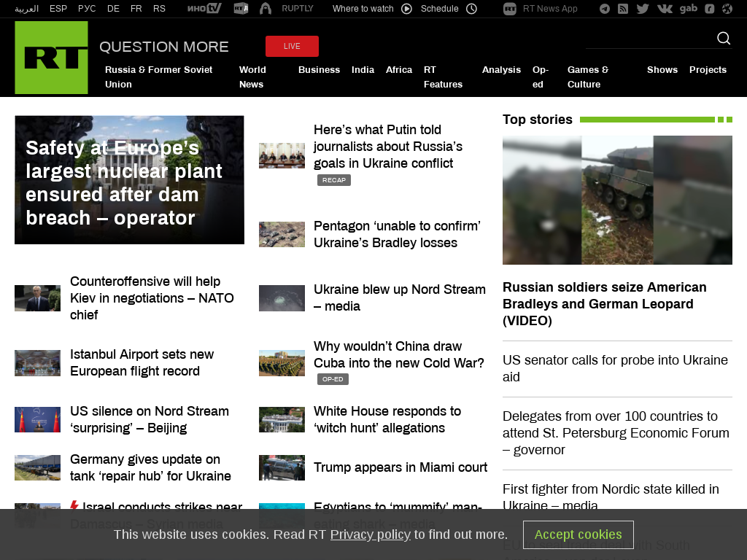
Task: Open St. Petersburg Economic Forum delegates headline
Action: coord(616,433)
